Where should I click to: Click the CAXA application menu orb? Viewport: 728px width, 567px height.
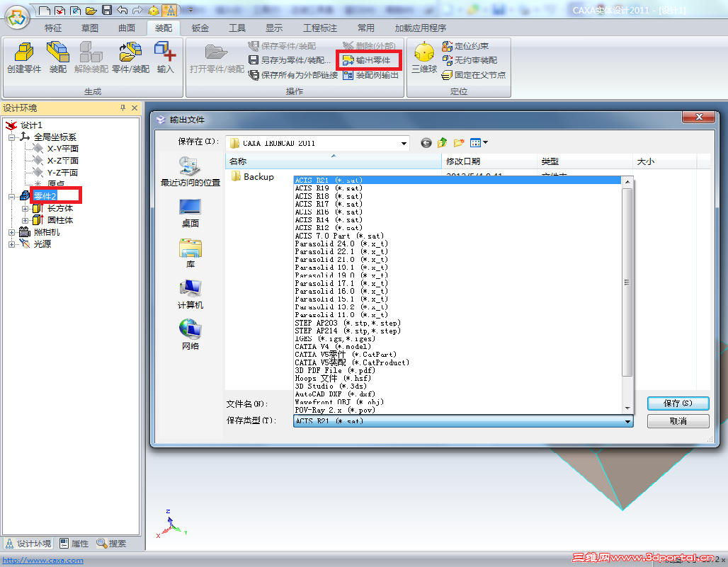17,17
